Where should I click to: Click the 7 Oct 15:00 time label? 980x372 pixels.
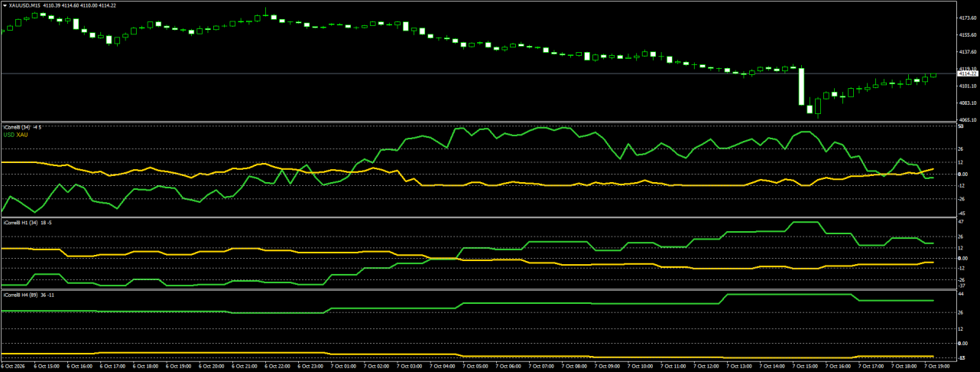point(806,367)
